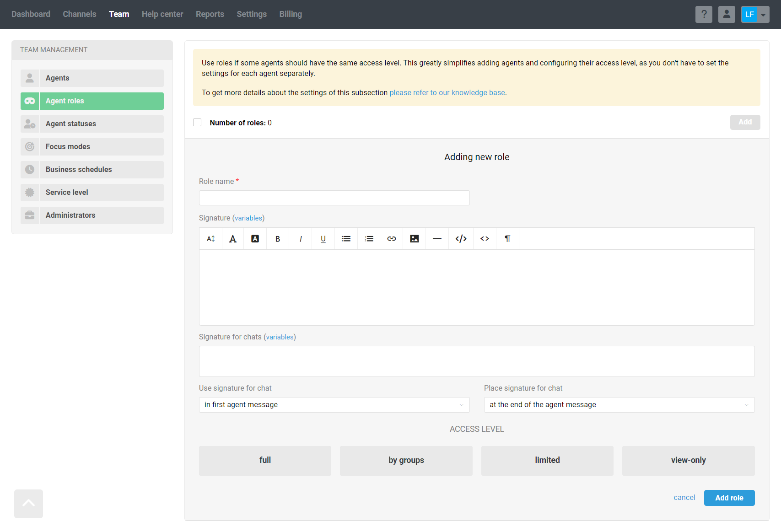Screen dimensions: 781x532
Task: Toggle underline formatting in signature editor
Action: click(x=323, y=239)
